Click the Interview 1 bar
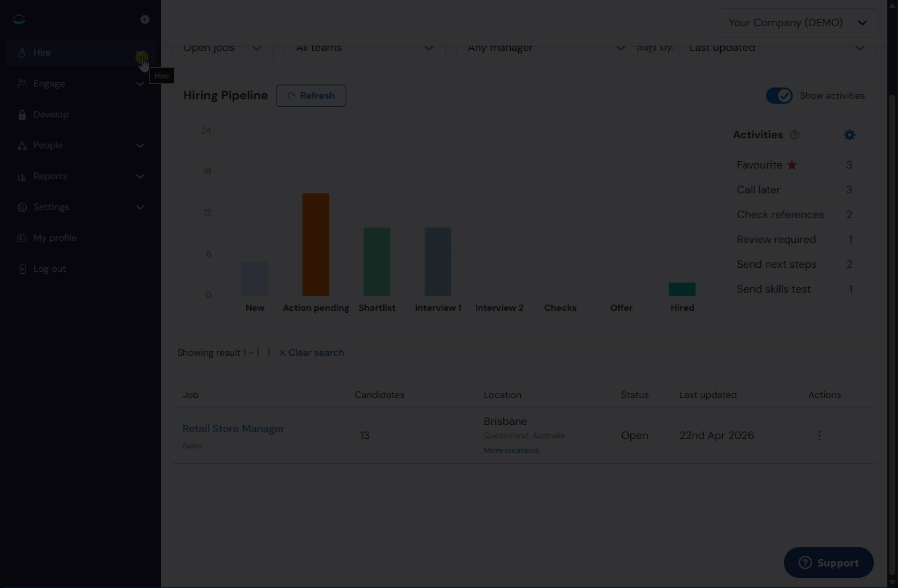This screenshot has height=588, width=898. tap(438, 262)
